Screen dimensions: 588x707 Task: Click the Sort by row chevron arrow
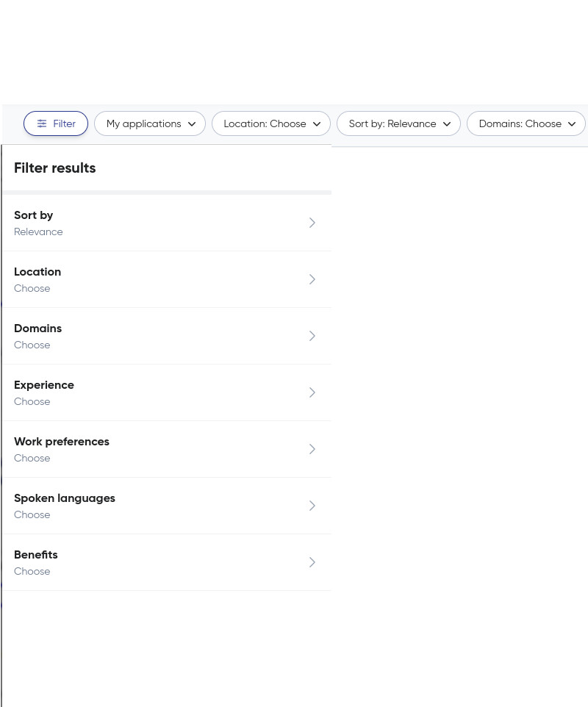point(312,223)
